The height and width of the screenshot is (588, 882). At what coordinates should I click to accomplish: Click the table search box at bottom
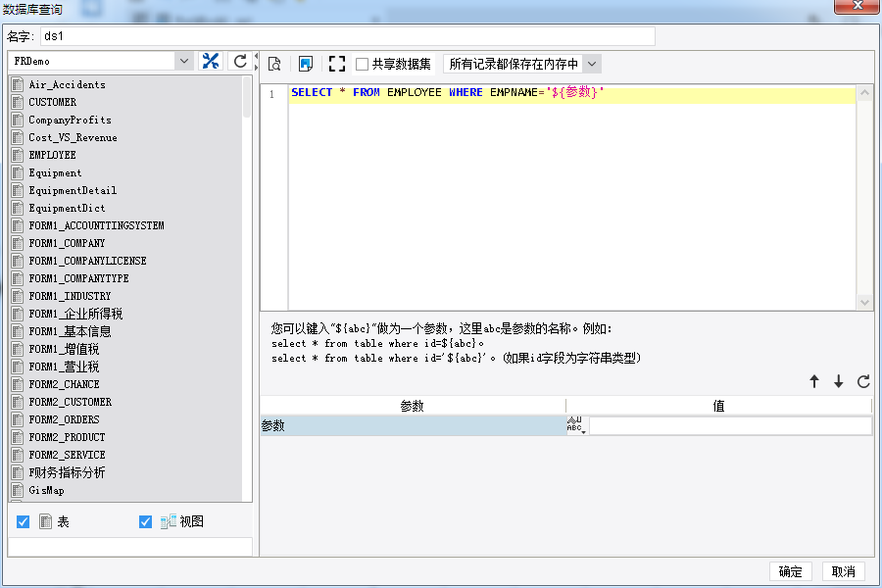pos(130,547)
